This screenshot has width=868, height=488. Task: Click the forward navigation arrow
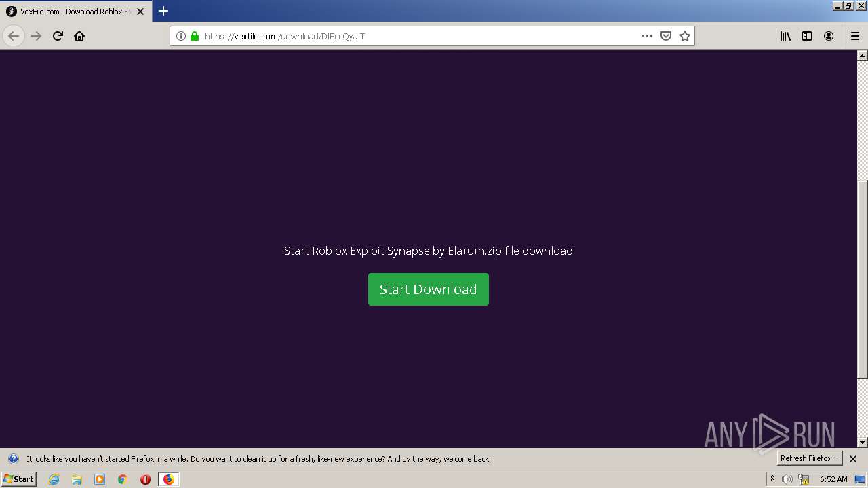tap(36, 36)
